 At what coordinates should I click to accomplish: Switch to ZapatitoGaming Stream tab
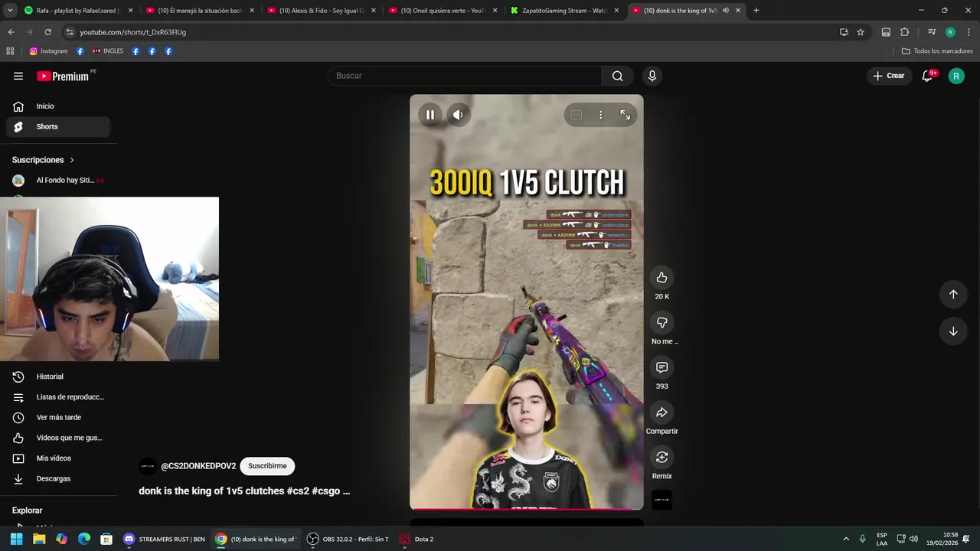tap(564, 11)
